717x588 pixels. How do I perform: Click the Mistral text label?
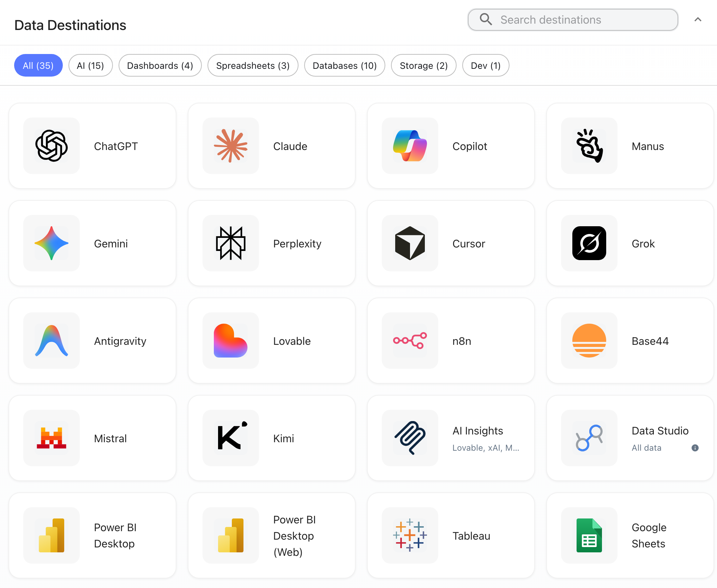pos(110,438)
